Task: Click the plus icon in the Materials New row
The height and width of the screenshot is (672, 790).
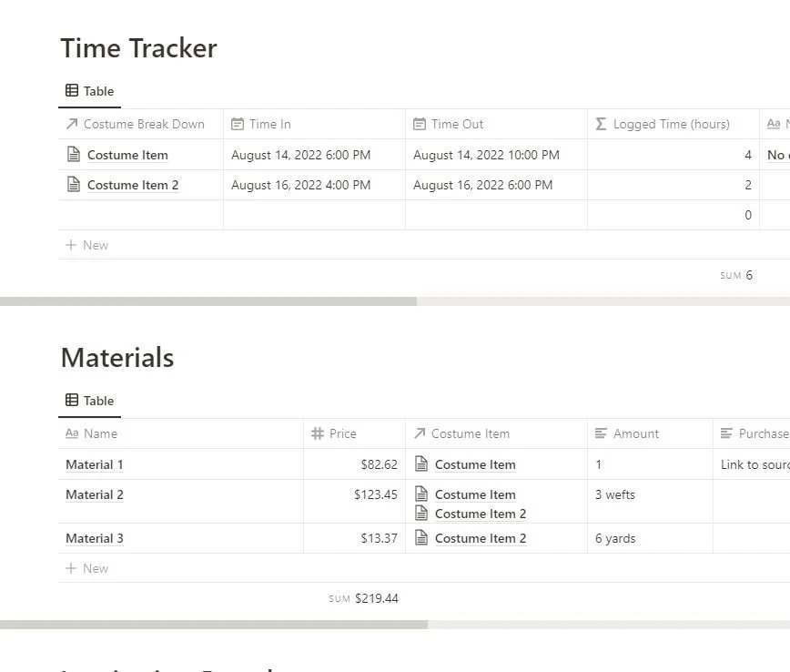Action: (71, 568)
